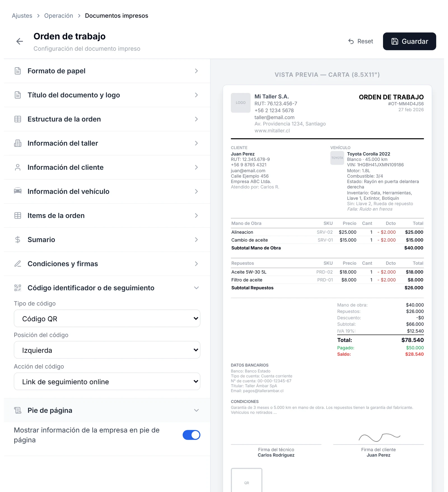Open Título del documento y logo settings
This screenshot has width=448, height=492.
(107, 95)
